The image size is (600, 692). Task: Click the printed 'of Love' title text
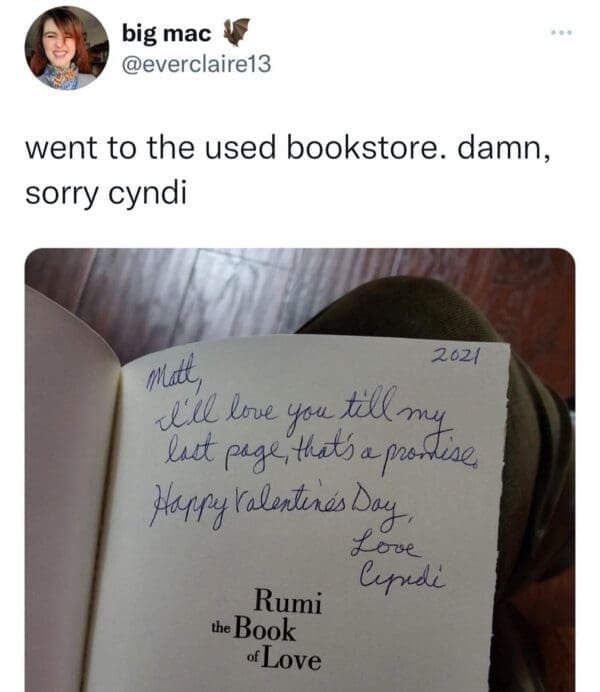pyautogui.click(x=285, y=659)
